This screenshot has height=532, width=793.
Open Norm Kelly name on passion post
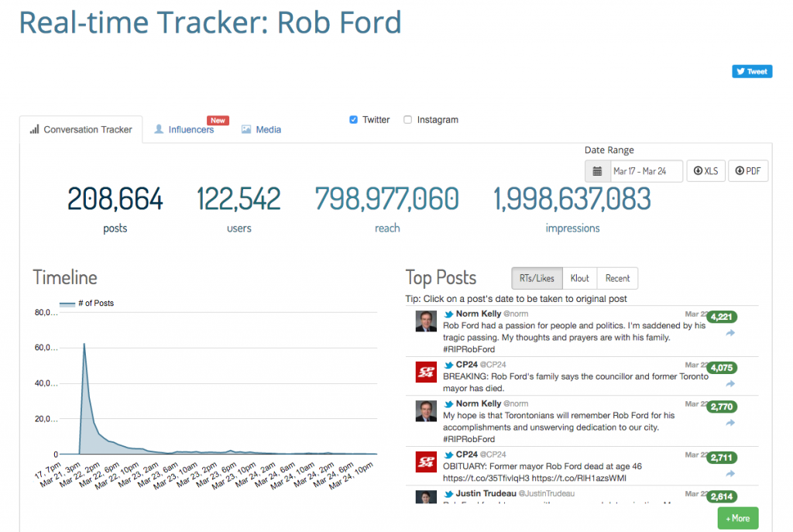click(x=479, y=314)
